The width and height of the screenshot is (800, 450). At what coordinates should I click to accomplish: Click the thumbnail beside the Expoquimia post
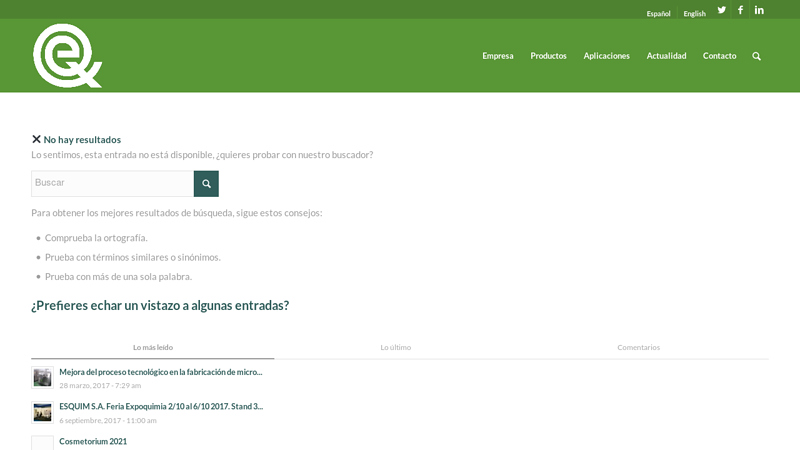point(42,412)
